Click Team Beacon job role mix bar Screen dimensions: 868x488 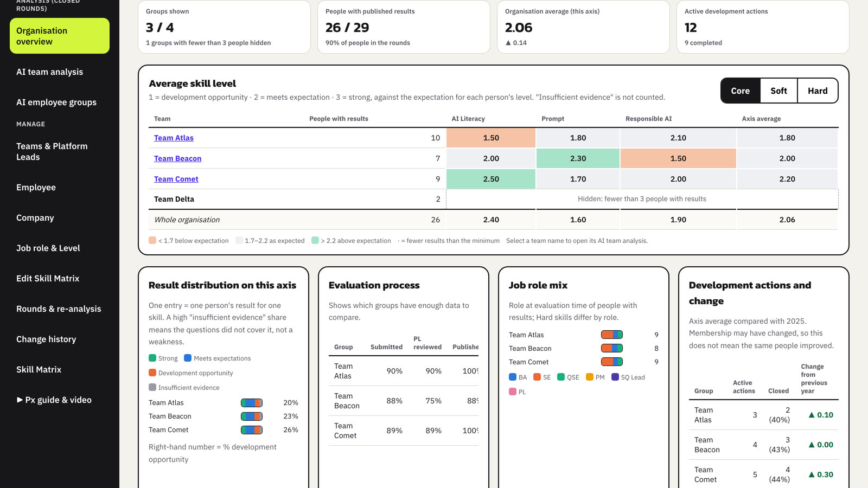[612, 348]
